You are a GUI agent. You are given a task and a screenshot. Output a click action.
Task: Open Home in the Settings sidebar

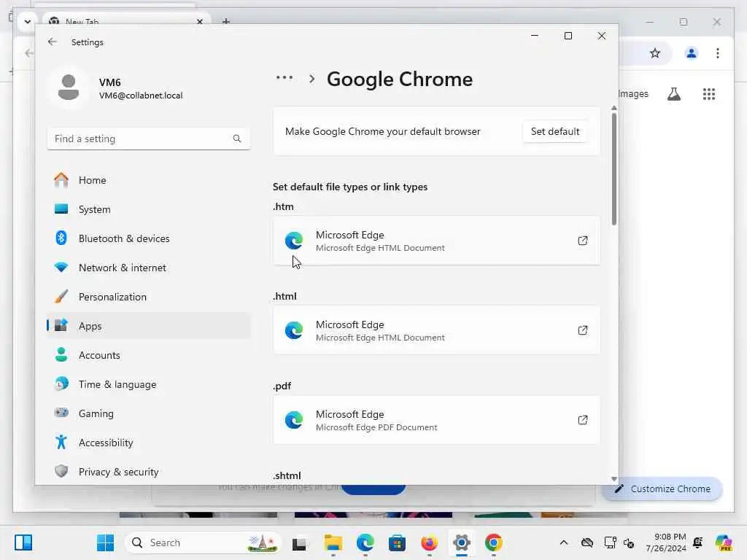pos(149,181)
